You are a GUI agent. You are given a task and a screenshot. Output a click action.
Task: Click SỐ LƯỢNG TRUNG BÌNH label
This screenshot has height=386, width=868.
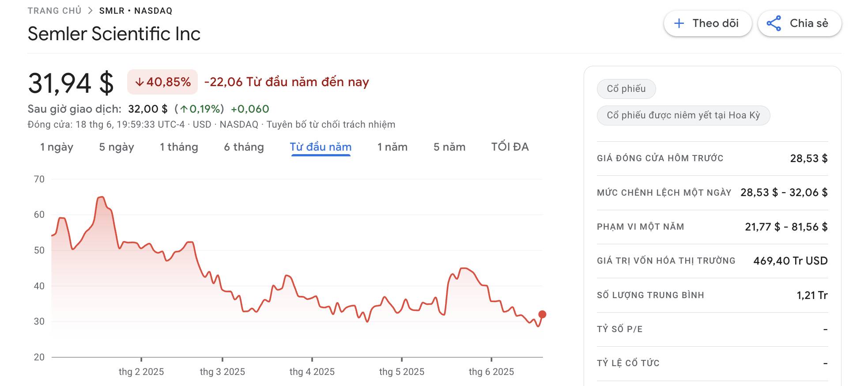coord(650,295)
